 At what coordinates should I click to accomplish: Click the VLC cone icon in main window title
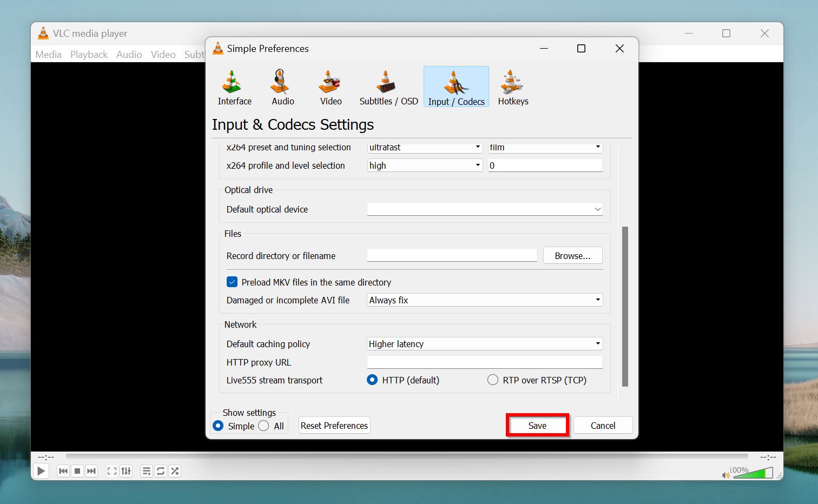click(x=43, y=34)
